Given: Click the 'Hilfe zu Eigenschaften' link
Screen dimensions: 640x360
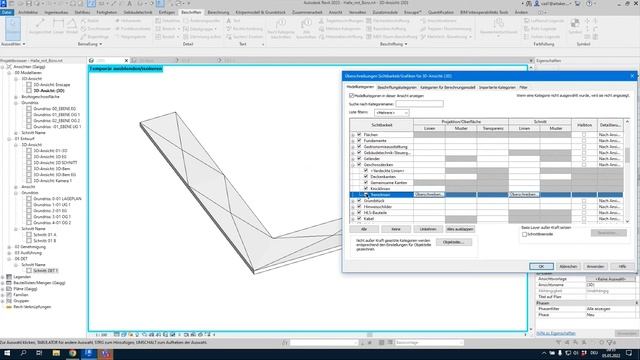Looking at the screenshot, I should pyautogui.click(x=556, y=333).
